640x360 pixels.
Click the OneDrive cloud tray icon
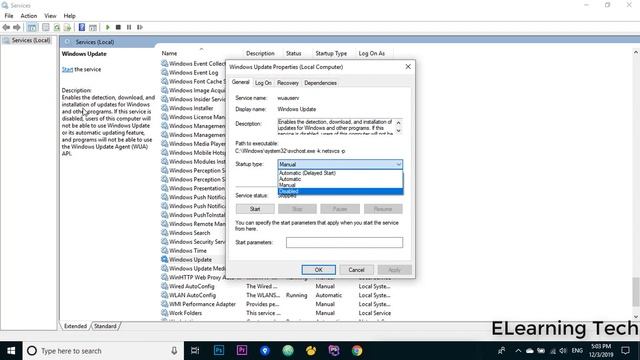(530, 351)
